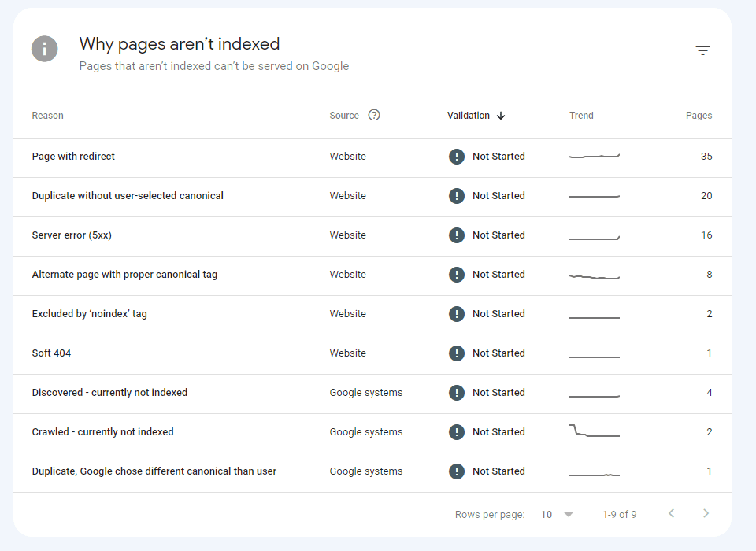Click the Trend column header

click(x=581, y=116)
